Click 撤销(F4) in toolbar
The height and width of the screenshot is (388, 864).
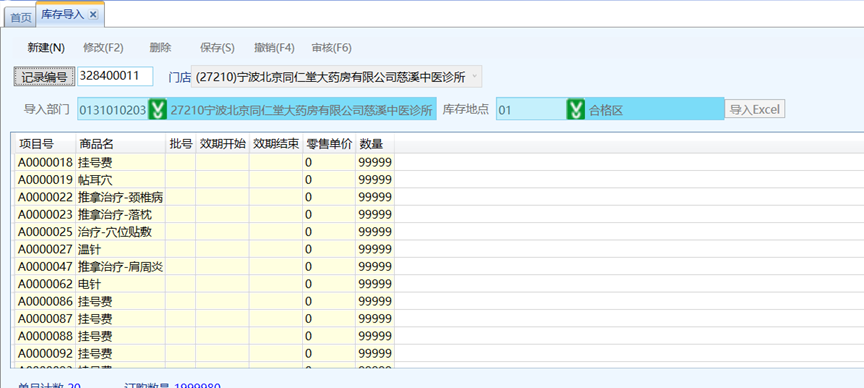274,48
